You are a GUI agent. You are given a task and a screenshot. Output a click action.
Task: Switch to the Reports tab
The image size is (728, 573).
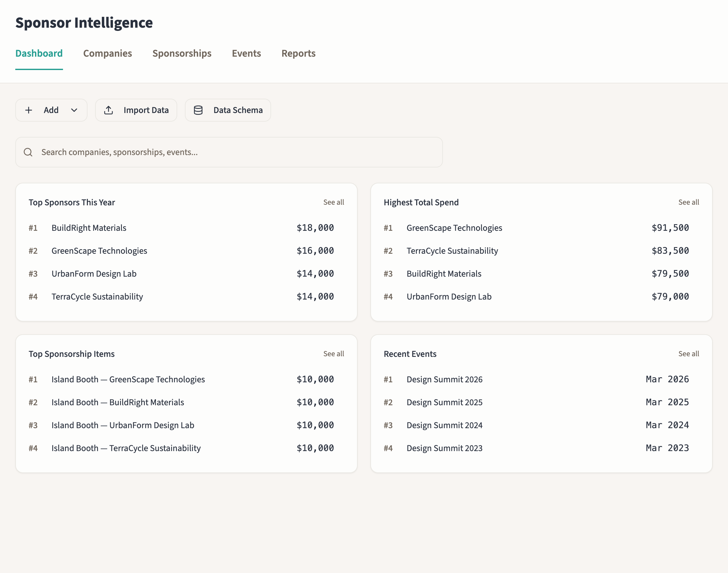[x=298, y=53]
